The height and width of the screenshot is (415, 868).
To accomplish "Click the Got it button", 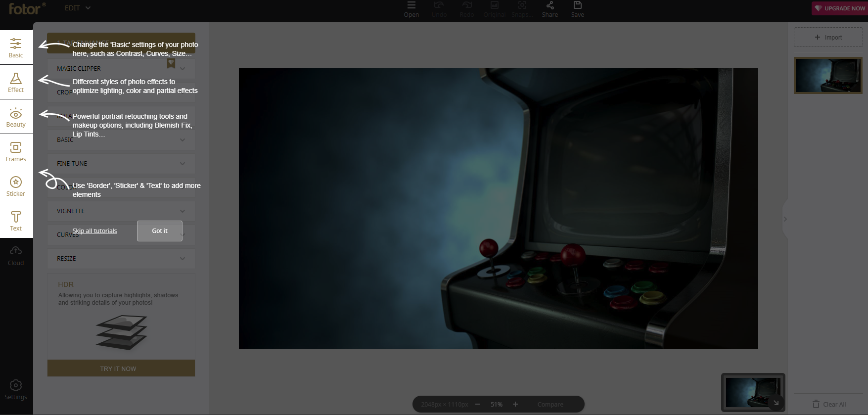I will pyautogui.click(x=160, y=231).
